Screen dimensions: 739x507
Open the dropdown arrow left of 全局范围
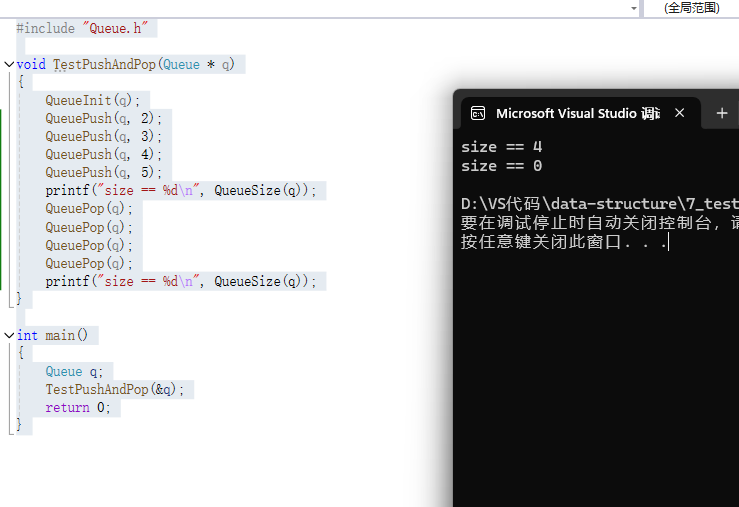click(633, 8)
